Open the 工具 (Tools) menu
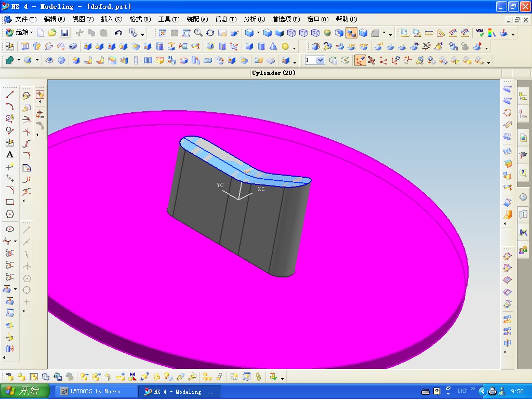Screen dimensions: 532x399 (x=169, y=19)
